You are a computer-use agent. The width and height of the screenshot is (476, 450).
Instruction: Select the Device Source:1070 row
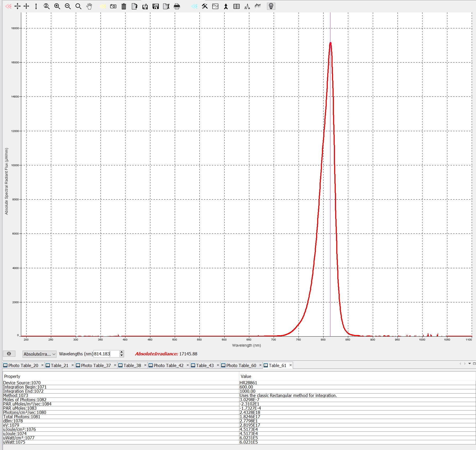(x=239, y=383)
